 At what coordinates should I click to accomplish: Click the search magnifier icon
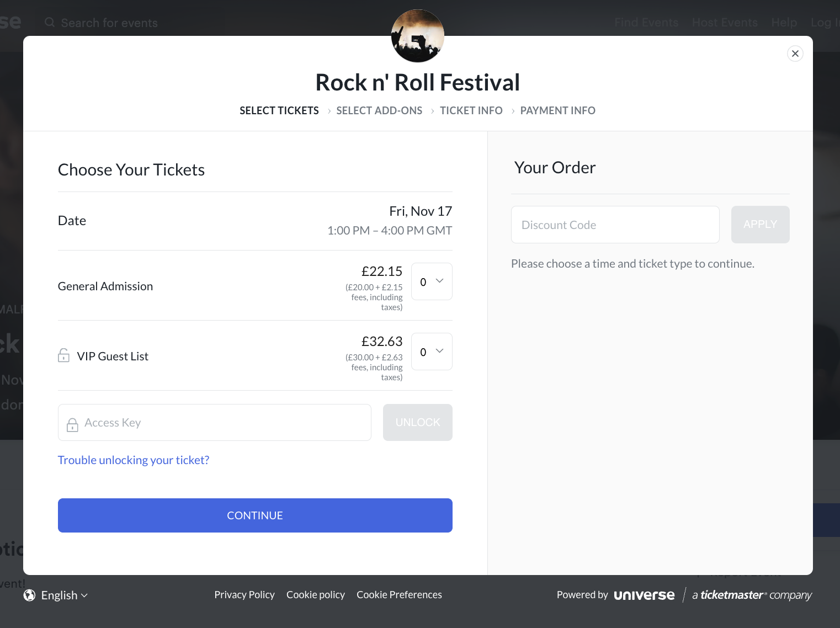coord(49,22)
